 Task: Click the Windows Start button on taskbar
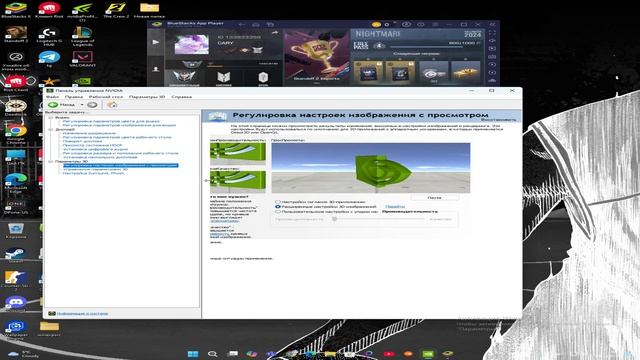click(x=193, y=353)
